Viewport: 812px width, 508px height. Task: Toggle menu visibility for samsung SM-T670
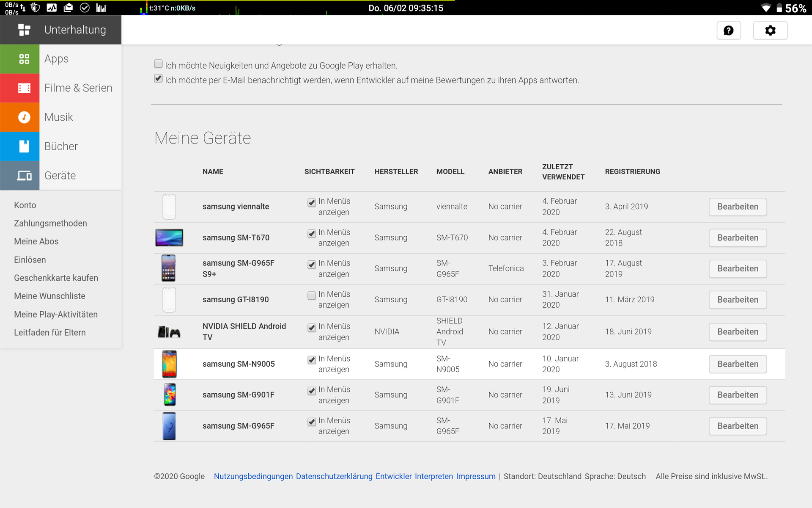tap(312, 233)
